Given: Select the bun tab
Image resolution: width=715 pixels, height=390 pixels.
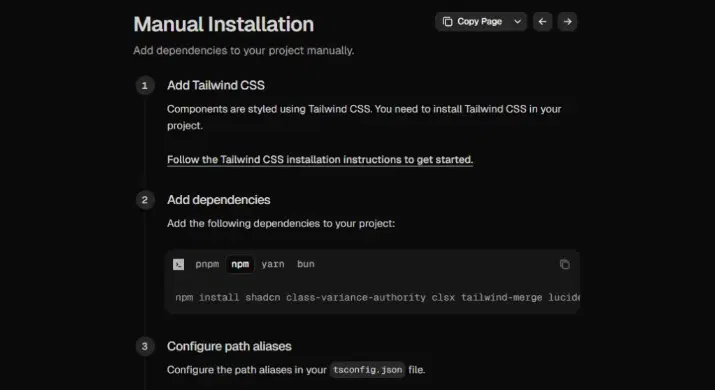Looking at the screenshot, I should coord(306,264).
